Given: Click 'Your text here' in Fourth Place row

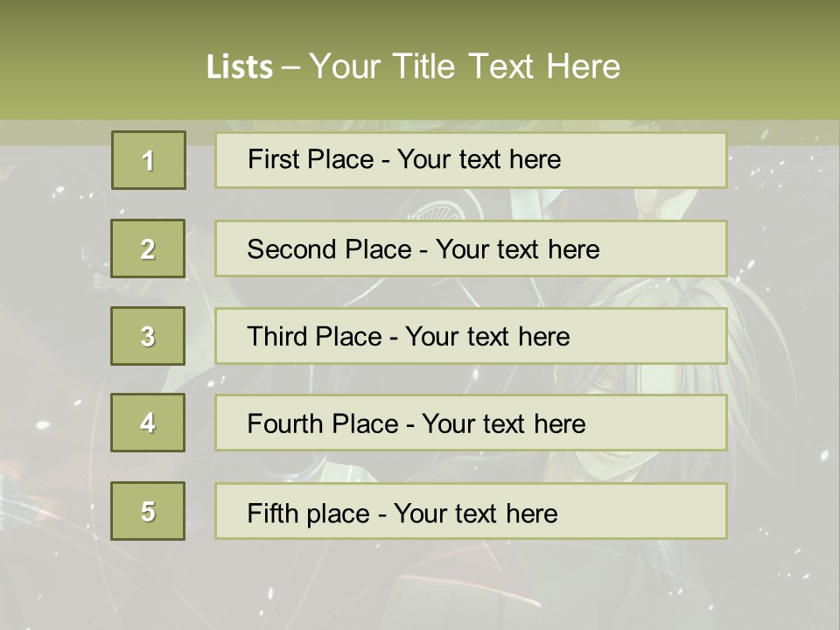Looking at the screenshot, I should (503, 424).
